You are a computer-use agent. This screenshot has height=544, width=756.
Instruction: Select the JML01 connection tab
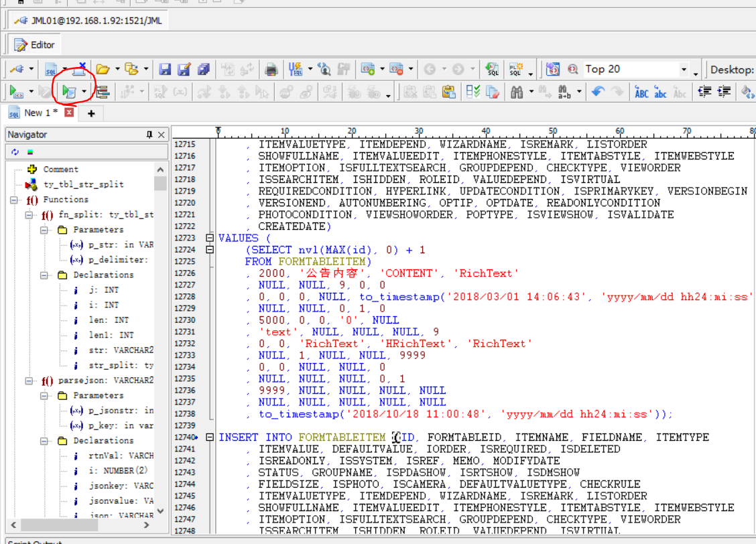[x=88, y=20]
